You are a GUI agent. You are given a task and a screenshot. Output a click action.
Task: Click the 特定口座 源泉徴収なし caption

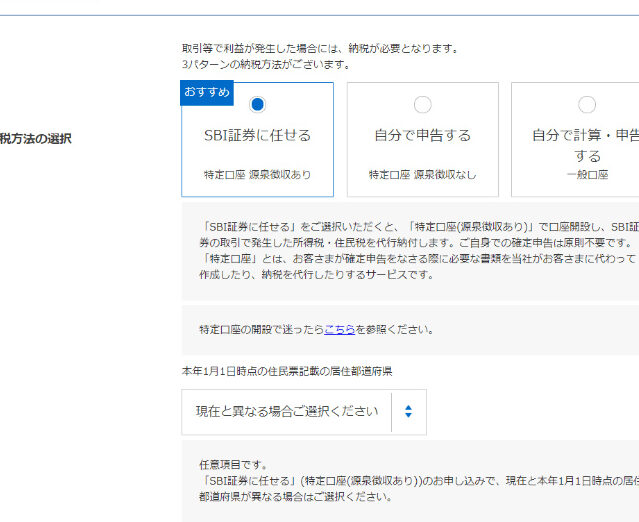click(x=423, y=174)
